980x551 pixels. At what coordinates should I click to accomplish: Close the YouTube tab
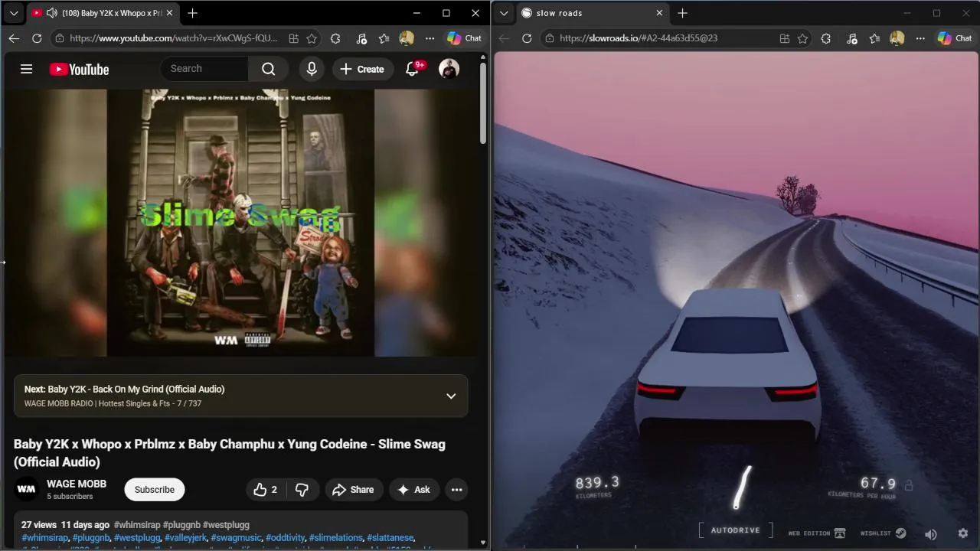[x=169, y=13]
